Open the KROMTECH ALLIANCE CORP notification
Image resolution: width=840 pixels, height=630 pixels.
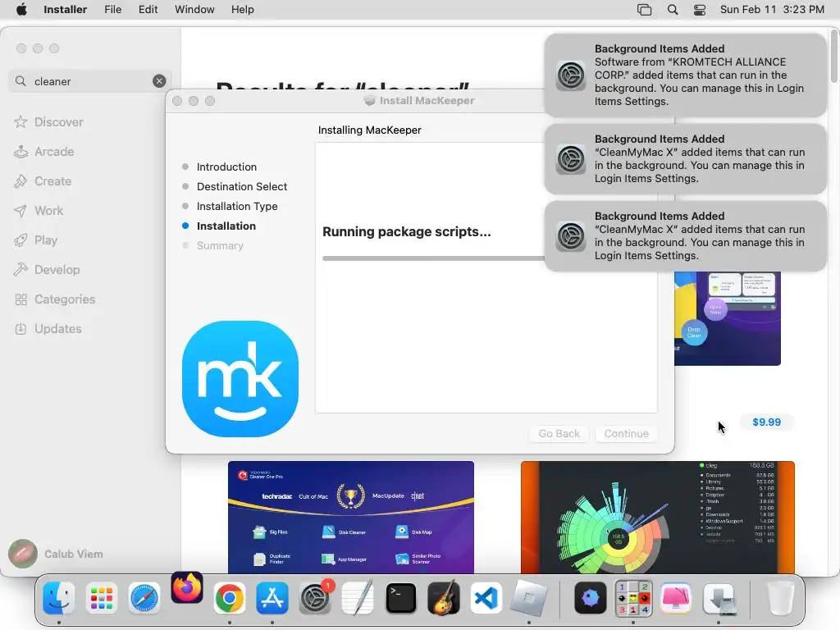[685, 75]
